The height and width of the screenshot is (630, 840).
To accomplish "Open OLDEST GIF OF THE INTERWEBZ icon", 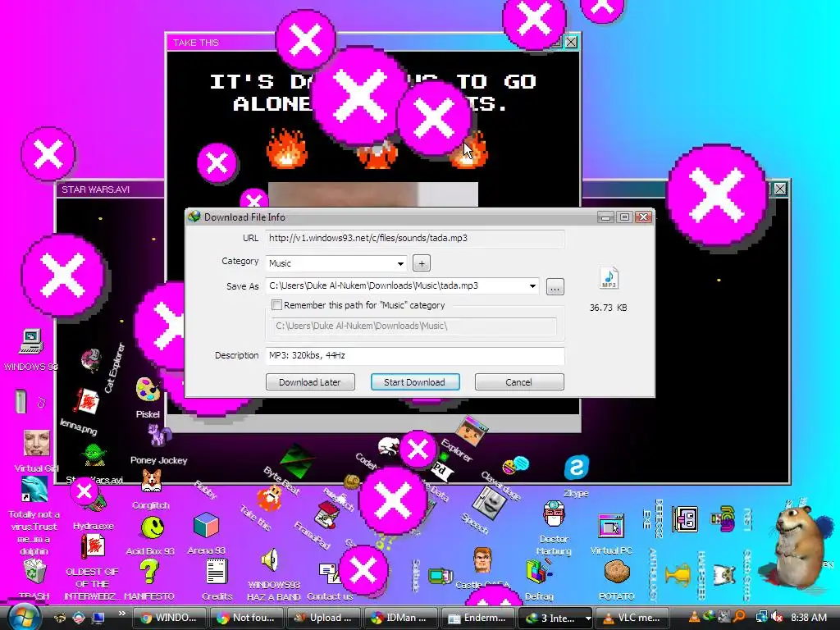I will (x=92, y=546).
